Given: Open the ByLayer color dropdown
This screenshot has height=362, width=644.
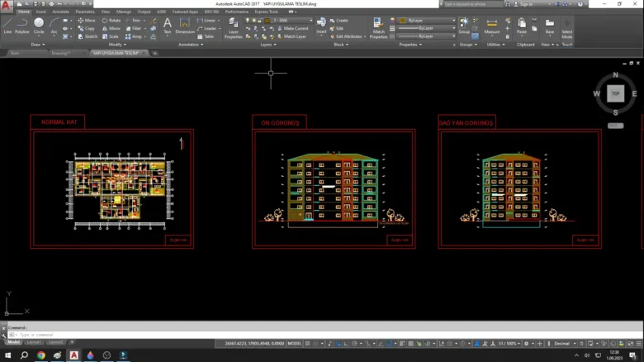Looking at the screenshot, I should click(x=427, y=20).
